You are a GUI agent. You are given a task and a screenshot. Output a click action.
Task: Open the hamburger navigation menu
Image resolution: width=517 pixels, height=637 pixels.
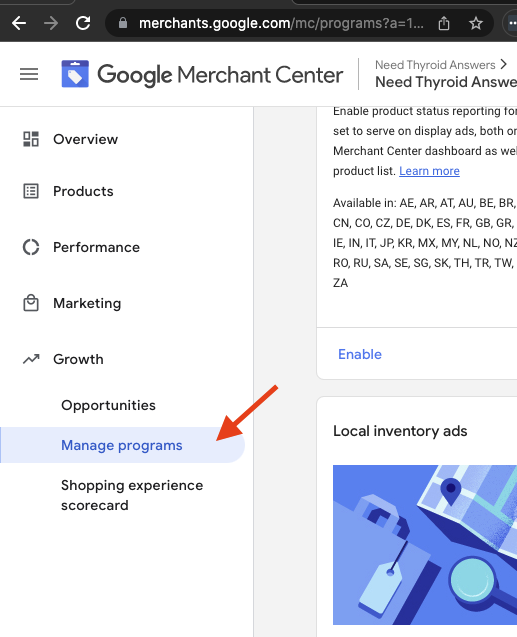(x=29, y=74)
